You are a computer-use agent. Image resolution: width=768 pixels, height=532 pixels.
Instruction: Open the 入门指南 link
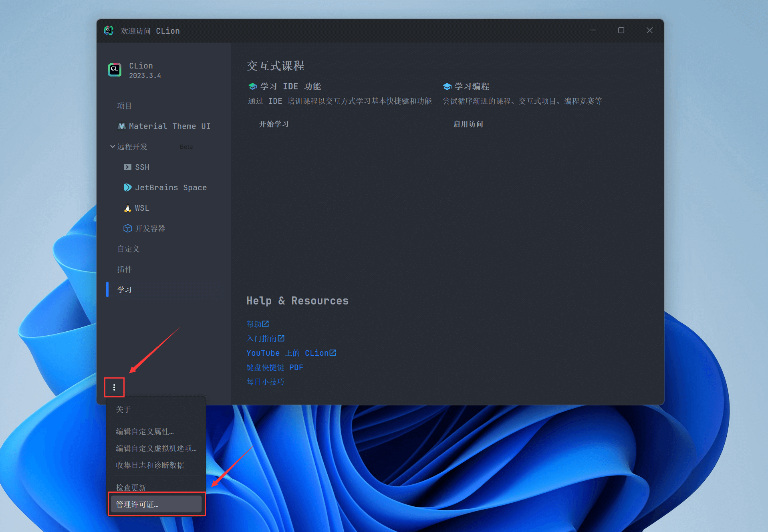point(262,338)
